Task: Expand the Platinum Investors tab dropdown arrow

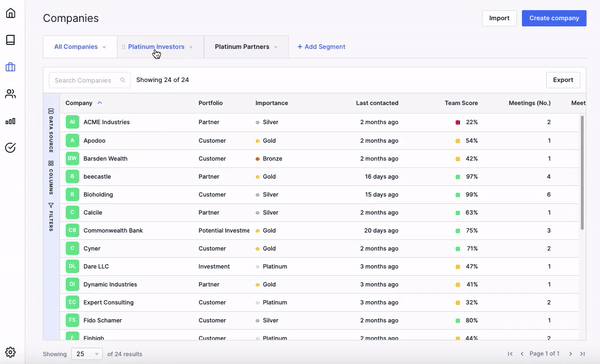Action: pyautogui.click(x=191, y=47)
